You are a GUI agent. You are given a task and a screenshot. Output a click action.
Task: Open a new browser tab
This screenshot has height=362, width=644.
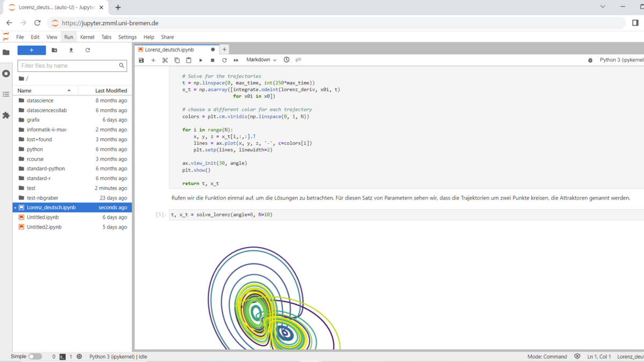(x=118, y=8)
